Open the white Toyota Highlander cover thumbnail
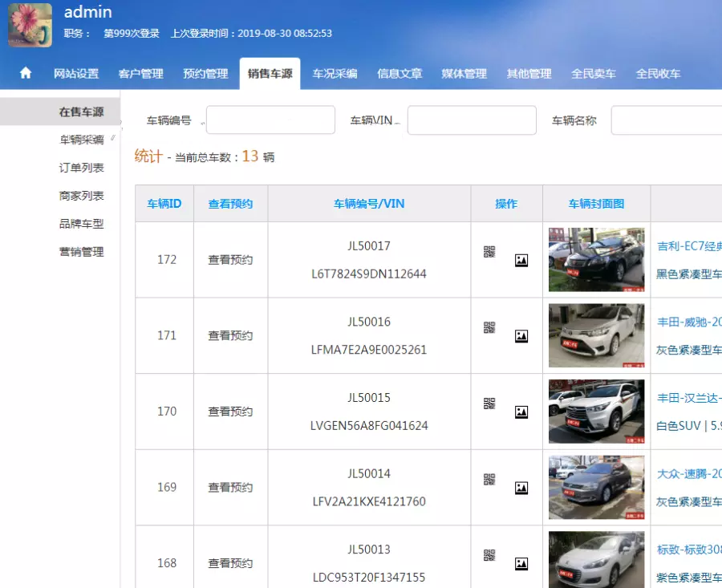The width and height of the screenshot is (722, 588). point(596,412)
